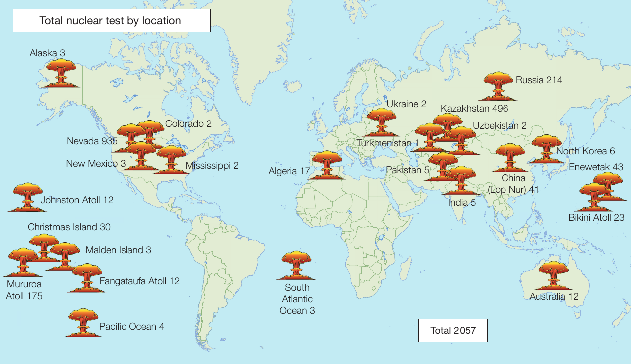631x364 pixels.
Task: Click the Ukraine mushroom cloud icon
Action: tap(382, 122)
